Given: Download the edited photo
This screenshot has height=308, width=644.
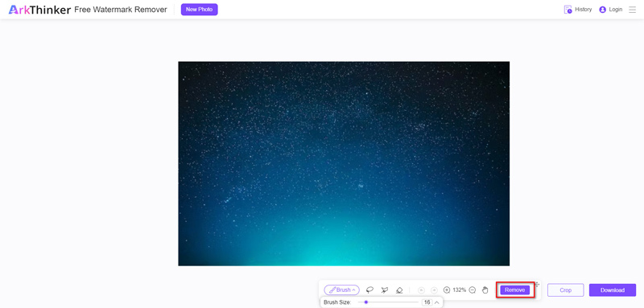Looking at the screenshot, I should pos(613,290).
